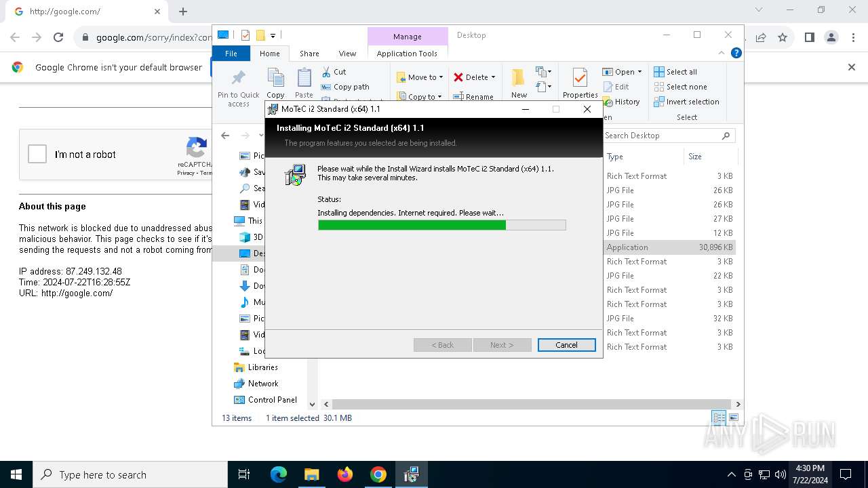Click Copy path in ribbon
This screenshot has height=488, width=868.
(345, 87)
